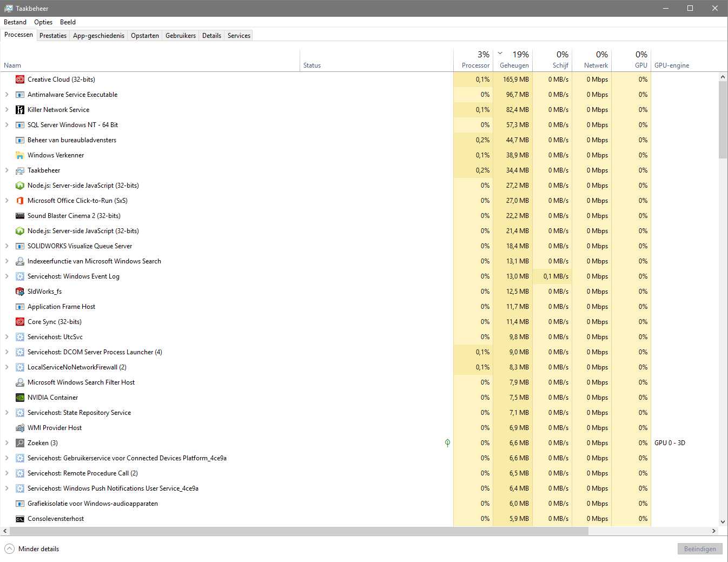Click the WMI Provider Host icon
The width and height of the screenshot is (728, 562).
point(20,428)
